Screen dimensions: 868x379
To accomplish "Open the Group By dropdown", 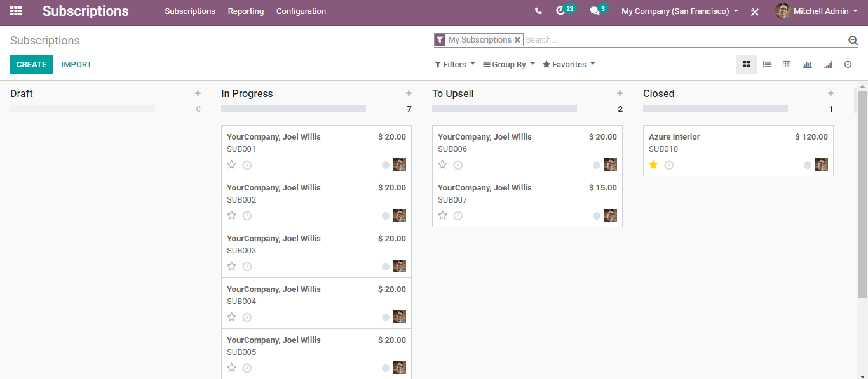I will pyautogui.click(x=509, y=64).
